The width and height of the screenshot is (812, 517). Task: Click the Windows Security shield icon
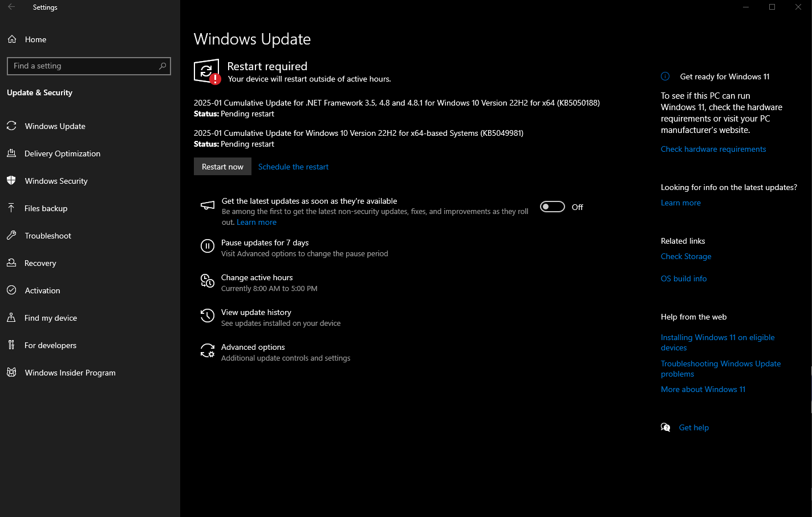click(x=11, y=181)
